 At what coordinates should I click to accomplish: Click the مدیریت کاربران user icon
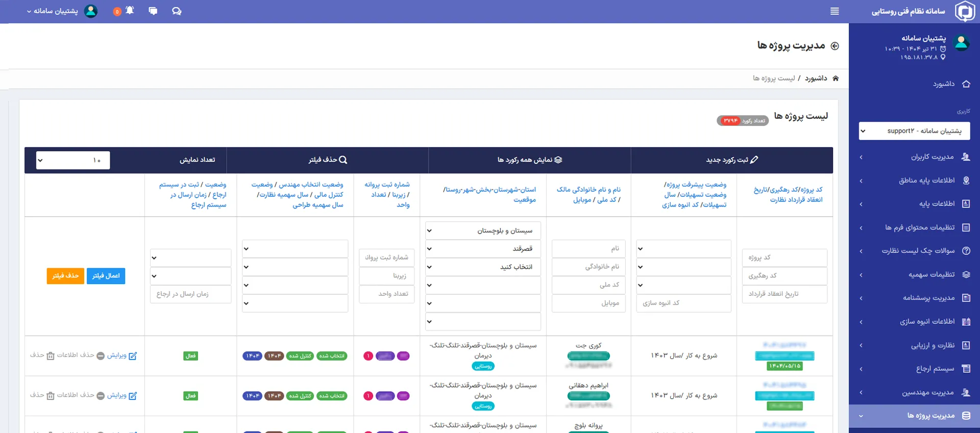pyautogui.click(x=966, y=157)
